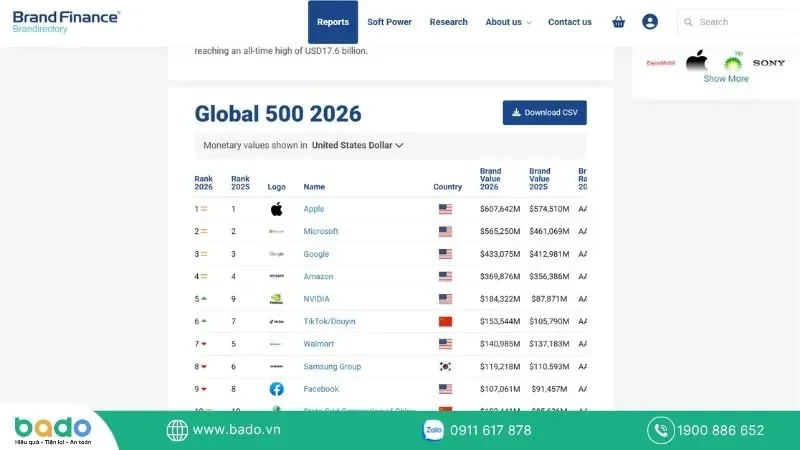
Task: Open the Walmart brand link
Action: pos(319,344)
